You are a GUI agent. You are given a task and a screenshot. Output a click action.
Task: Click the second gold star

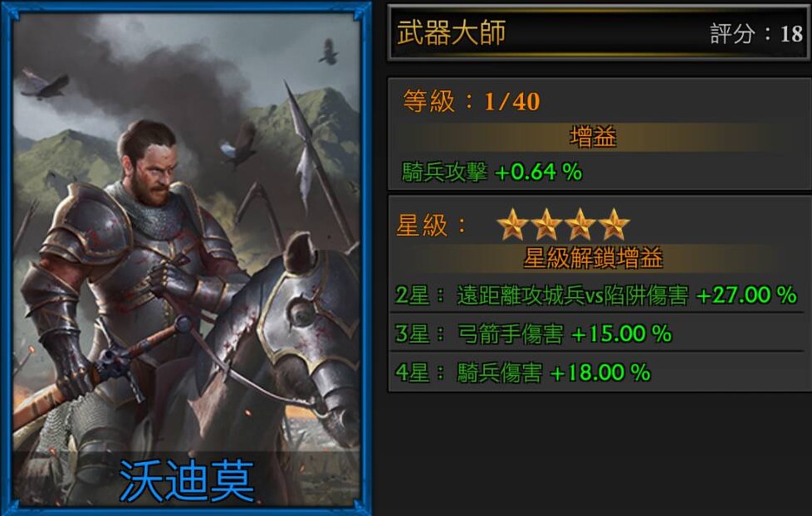click(x=545, y=225)
